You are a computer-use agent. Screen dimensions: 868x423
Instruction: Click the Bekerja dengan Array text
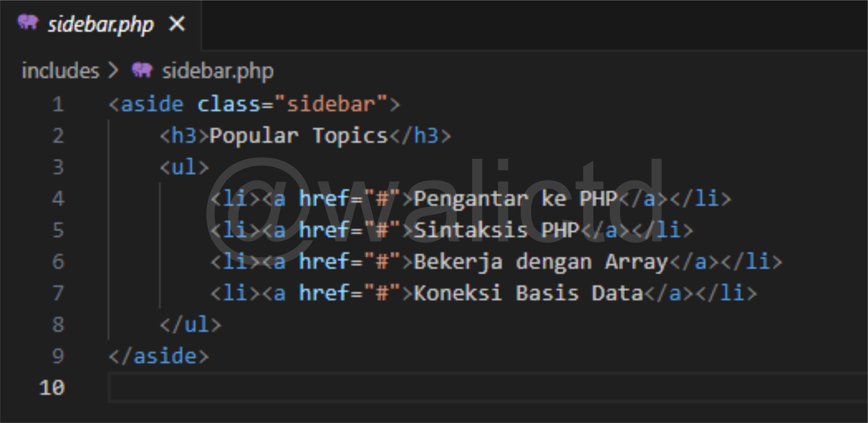pyautogui.click(x=540, y=262)
